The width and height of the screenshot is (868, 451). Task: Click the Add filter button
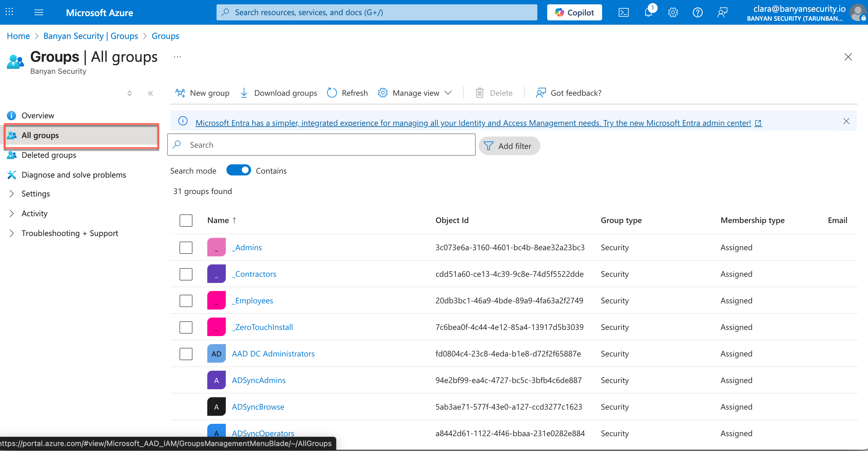click(509, 146)
